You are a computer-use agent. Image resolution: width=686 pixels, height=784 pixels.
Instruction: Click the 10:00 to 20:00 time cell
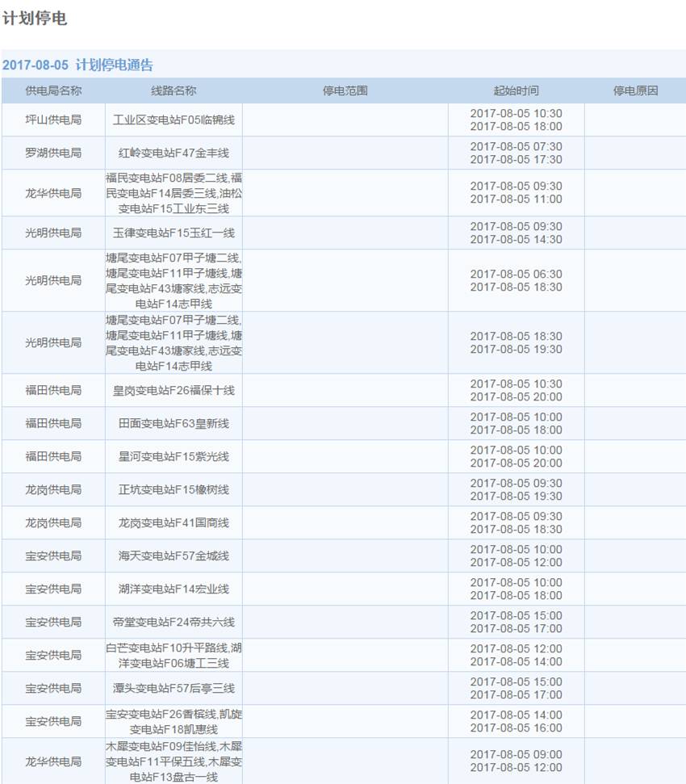click(x=517, y=456)
